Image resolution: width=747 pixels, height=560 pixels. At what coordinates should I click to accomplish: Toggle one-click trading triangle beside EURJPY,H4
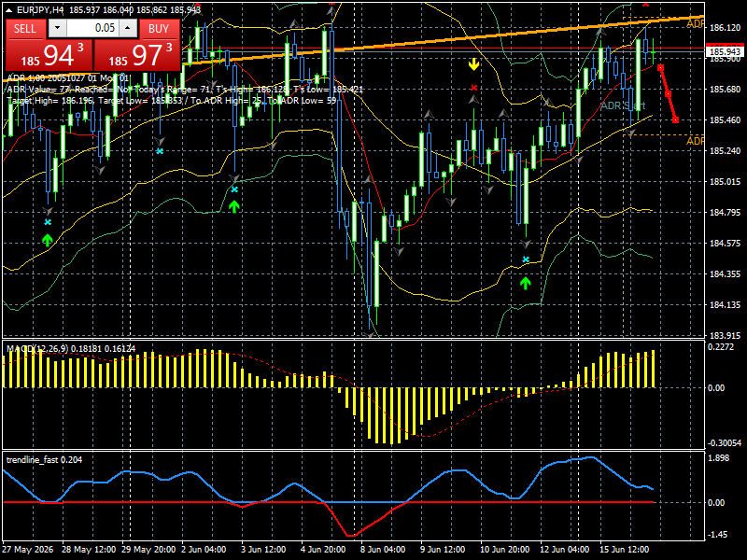[9, 10]
